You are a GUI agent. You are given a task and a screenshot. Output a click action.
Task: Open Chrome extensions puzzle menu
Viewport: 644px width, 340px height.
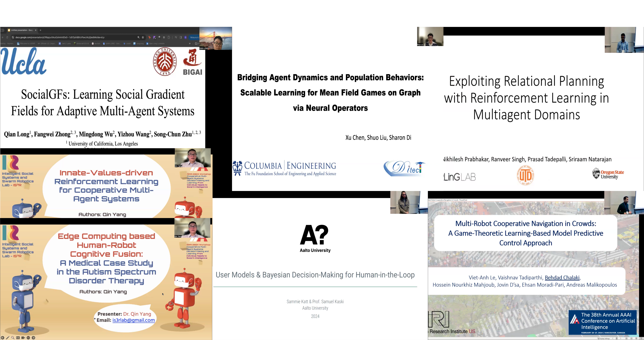[x=169, y=38]
